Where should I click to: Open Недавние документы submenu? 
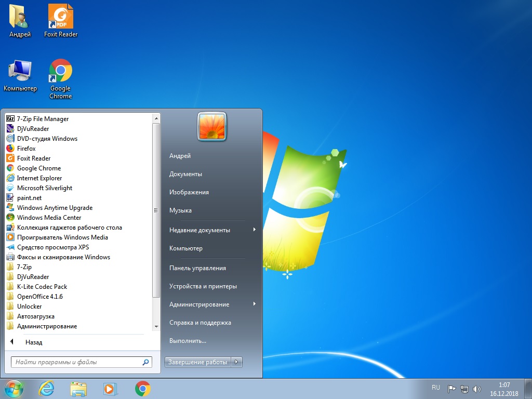pyautogui.click(x=212, y=230)
